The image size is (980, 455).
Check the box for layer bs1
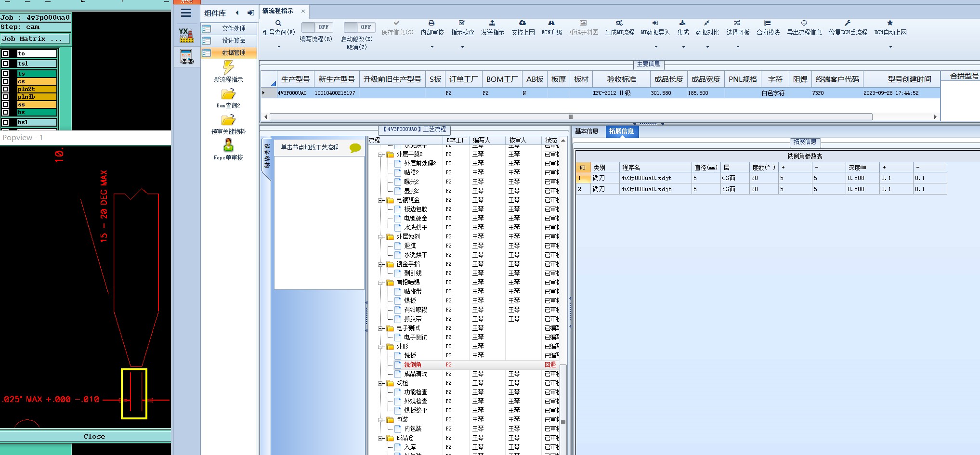[5, 122]
